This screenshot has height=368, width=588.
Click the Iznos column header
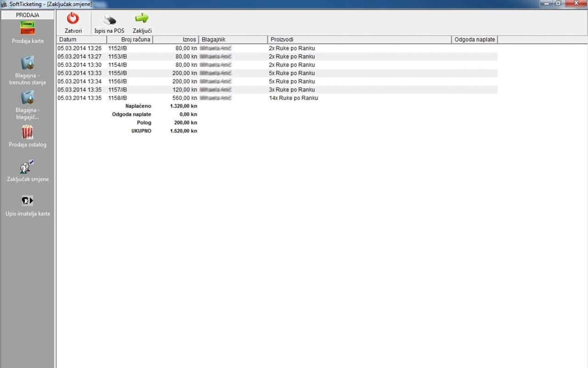coord(175,40)
